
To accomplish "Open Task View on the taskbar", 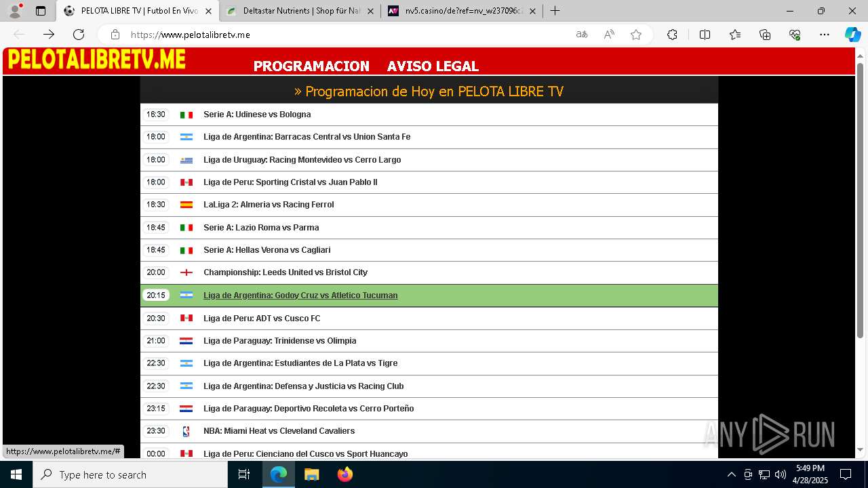I will click(x=244, y=474).
